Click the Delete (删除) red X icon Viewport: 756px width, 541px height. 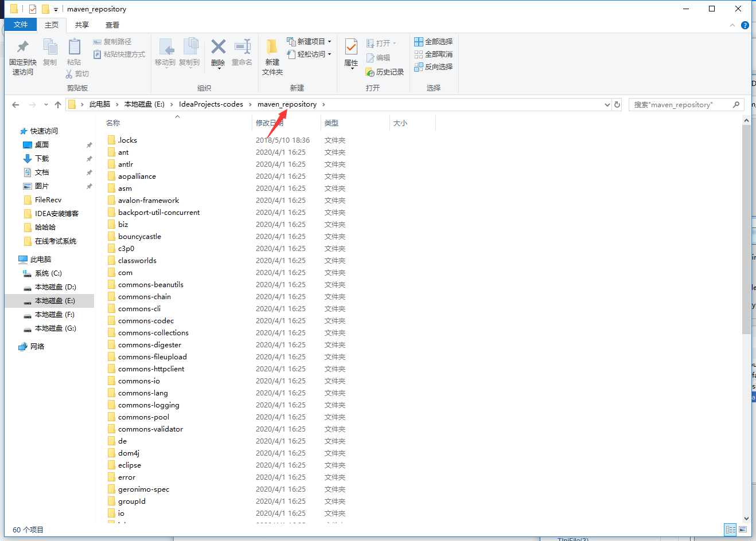[218, 46]
